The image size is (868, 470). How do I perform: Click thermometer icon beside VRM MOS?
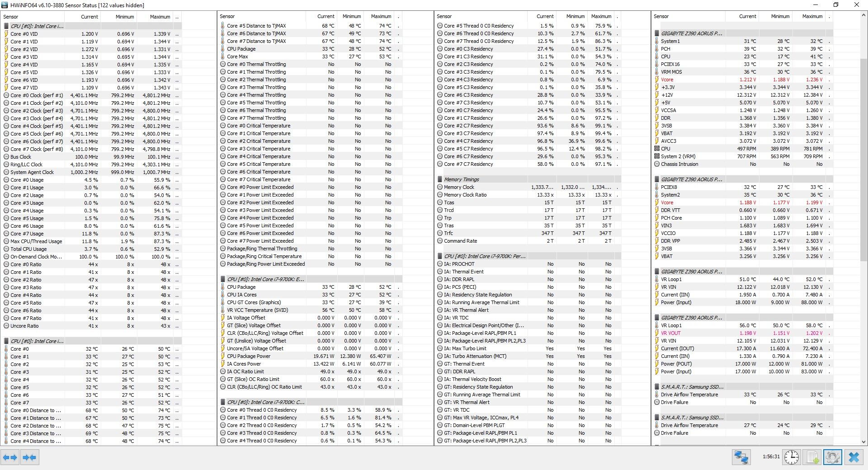pyautogui.click(x=657, y=72)
